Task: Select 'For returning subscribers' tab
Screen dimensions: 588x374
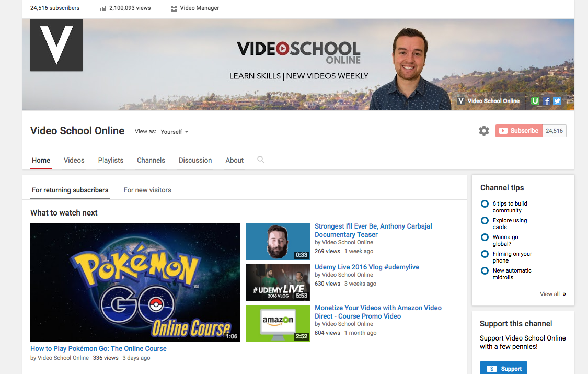Action: click(70, 190)
